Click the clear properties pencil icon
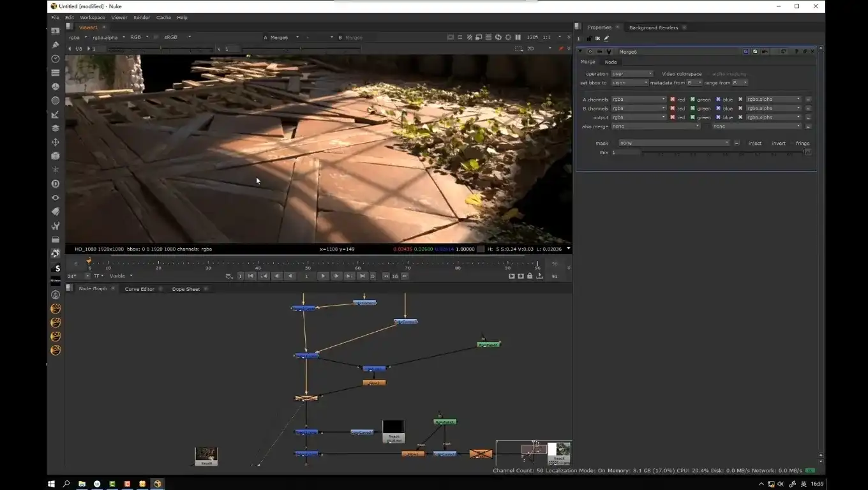Image resolution: width=868 pixels, height=490 pixels. 606,38
